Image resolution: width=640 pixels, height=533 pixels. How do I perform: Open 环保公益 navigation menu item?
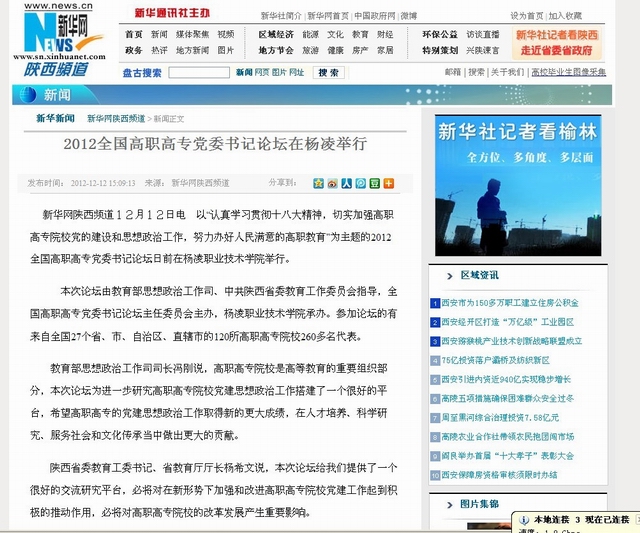click(440, 34)
